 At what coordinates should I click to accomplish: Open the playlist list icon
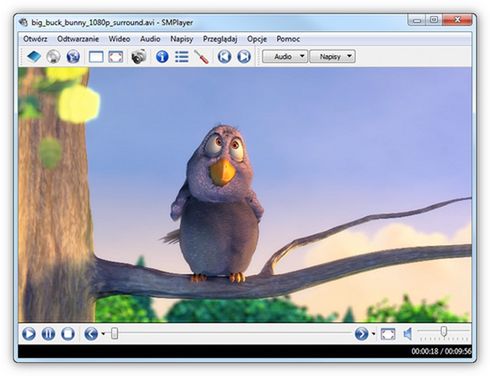point(182,57)
